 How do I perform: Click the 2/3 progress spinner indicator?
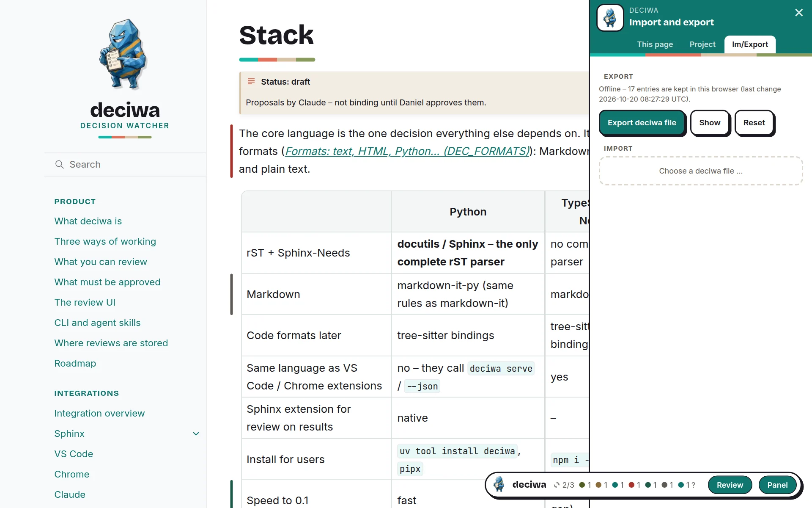pyautogui.click(x=557, y=485)
